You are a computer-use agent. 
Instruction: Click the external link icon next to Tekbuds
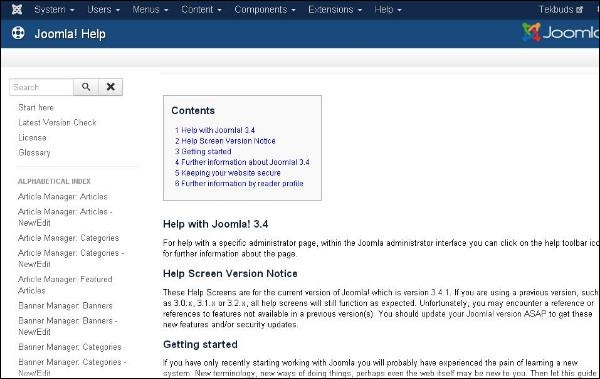click(580, 10)
